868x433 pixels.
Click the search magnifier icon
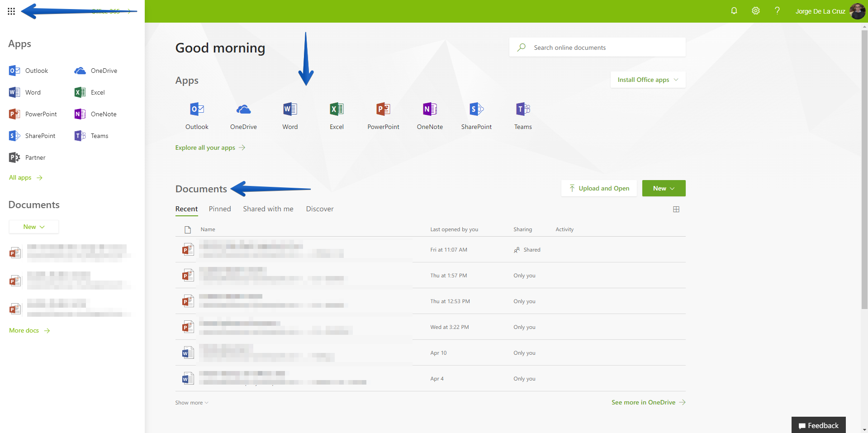tap(522, 47)
